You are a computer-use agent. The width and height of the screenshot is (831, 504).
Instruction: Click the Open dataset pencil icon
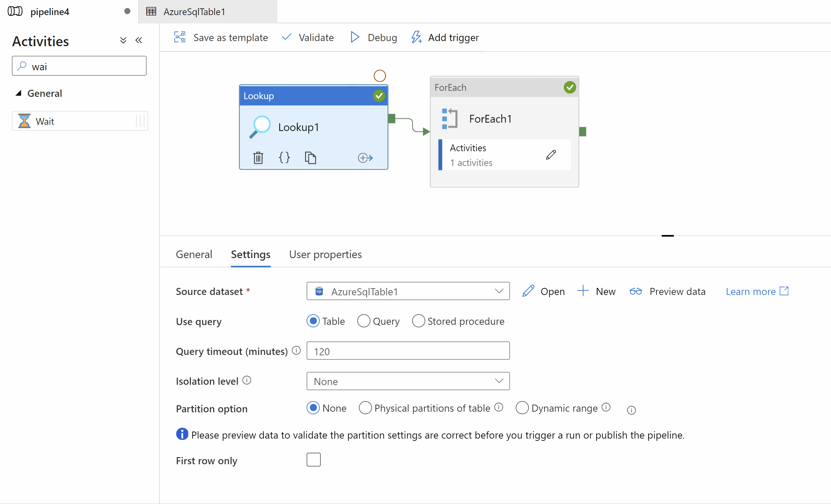(528, 291)
